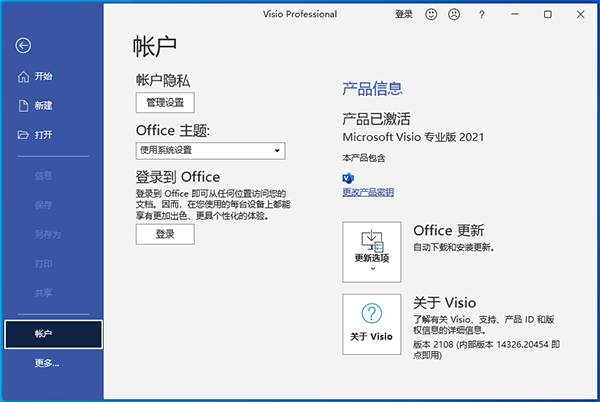This screenshot has width=600, height=402.
Task: Select the 信息 sidebar item
Action: (x=44, y=176)
